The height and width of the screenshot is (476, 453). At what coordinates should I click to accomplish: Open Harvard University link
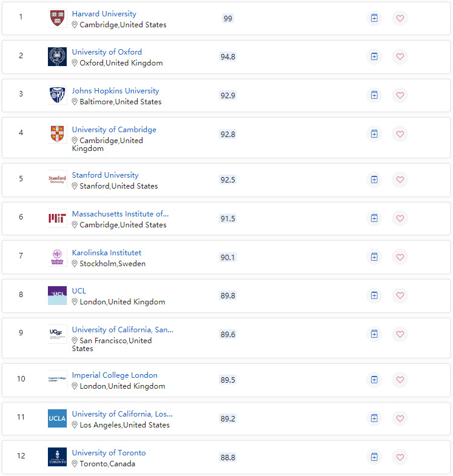coord(104,14)
